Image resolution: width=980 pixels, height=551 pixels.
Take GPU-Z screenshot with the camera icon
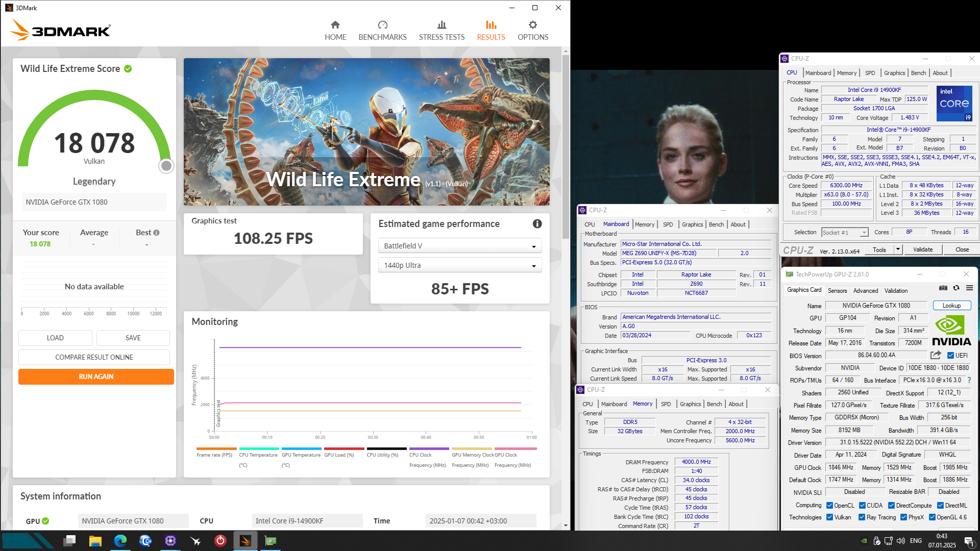tap(943, 288)
